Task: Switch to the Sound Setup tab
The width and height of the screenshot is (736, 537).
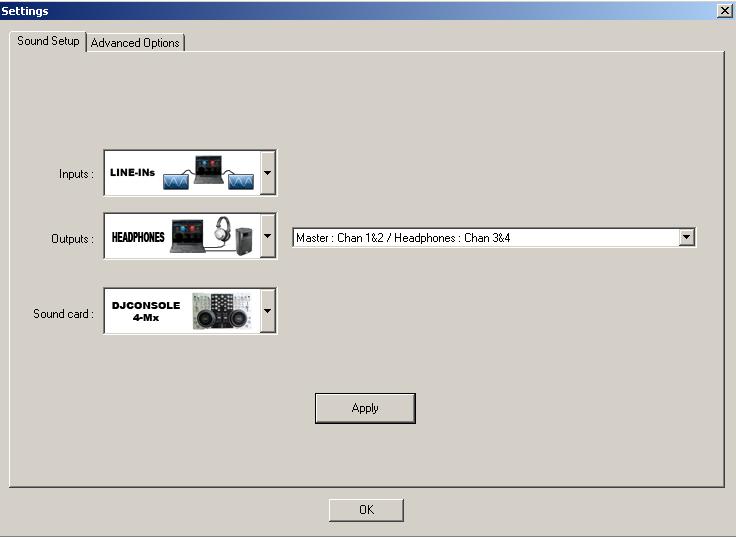Action: click(x=48, y=41)
